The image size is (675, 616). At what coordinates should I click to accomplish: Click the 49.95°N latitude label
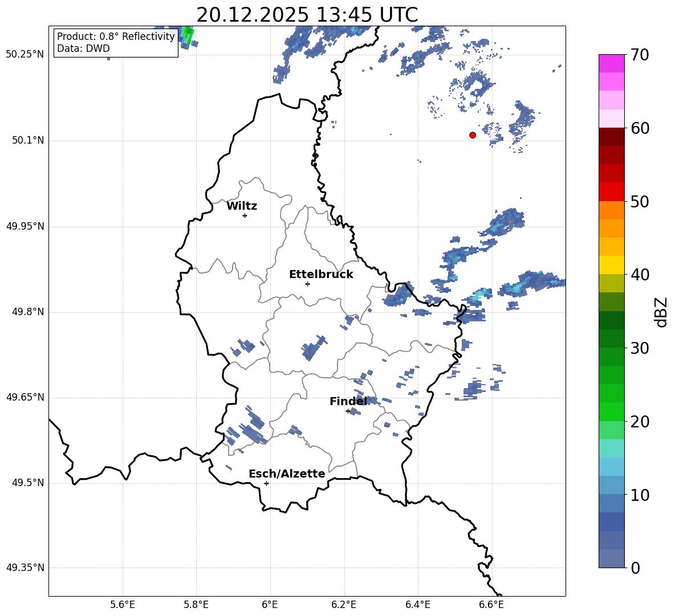(x=25, y=226)
